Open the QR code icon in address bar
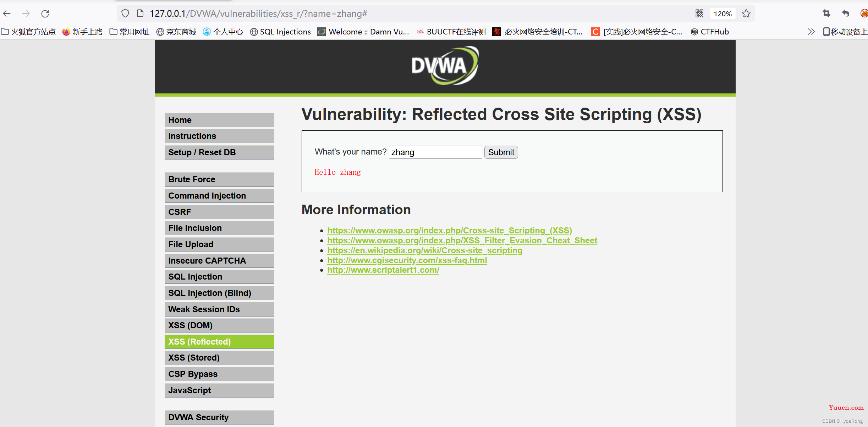 pyautogui.click(x=699, y=13)
